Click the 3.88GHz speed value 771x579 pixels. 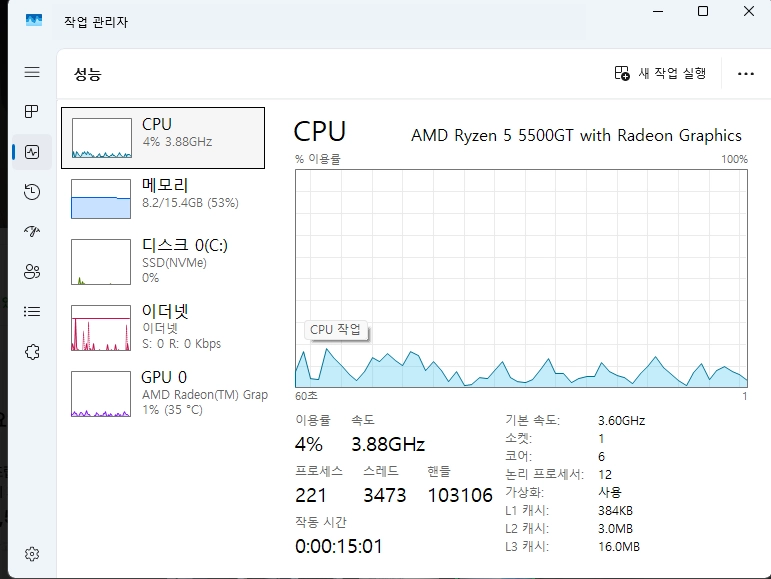coord(388,444)
